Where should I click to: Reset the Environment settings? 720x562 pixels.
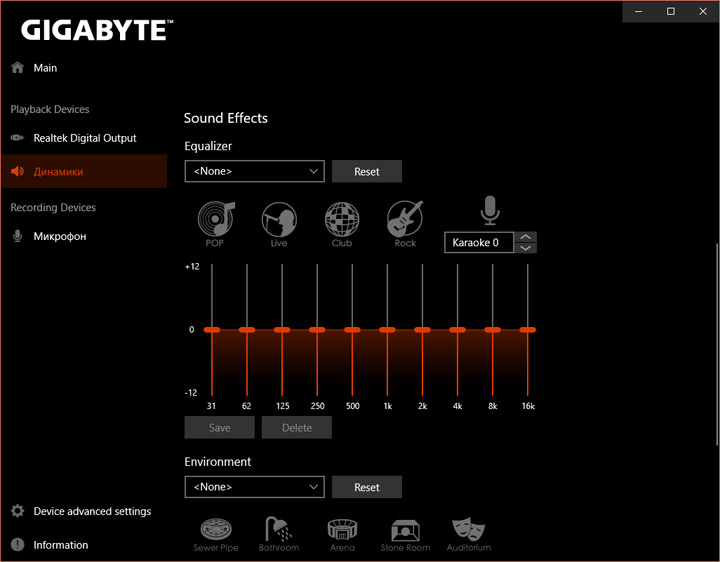tap(367, 487)
